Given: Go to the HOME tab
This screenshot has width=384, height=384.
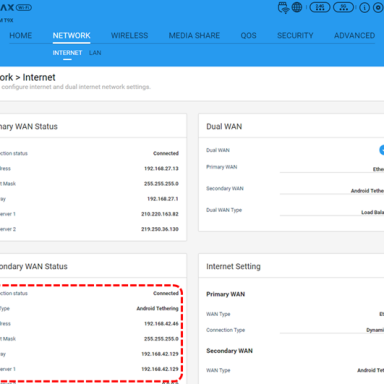Looking at the screenshot, I should pyautogui.click(x=21, y=36).
